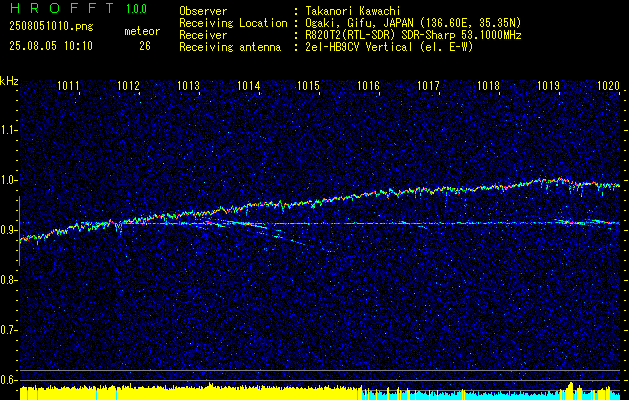Click the 0.9 kHz axis label

pyautogui.click(x=8, y=230)
